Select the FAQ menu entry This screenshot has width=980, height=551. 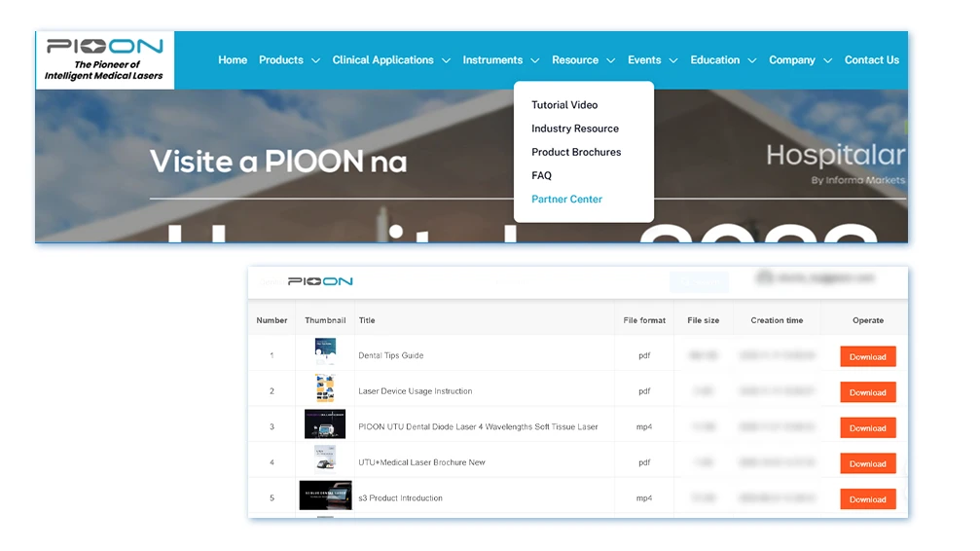tap(541, 176)
